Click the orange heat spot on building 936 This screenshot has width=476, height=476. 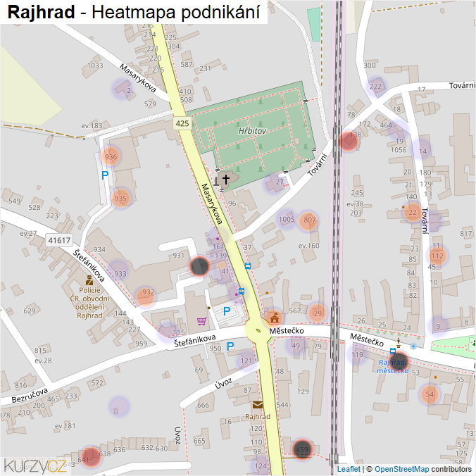110,156
